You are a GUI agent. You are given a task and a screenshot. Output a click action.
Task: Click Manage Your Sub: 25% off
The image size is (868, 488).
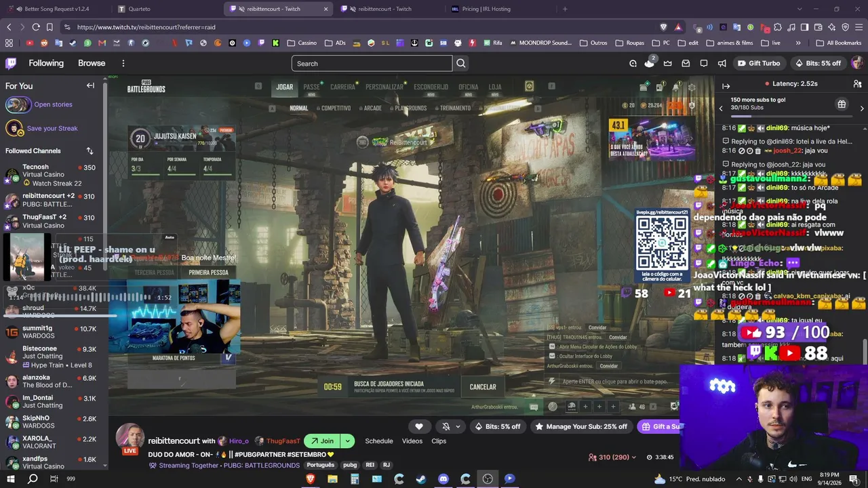click(x=582, y=426)
